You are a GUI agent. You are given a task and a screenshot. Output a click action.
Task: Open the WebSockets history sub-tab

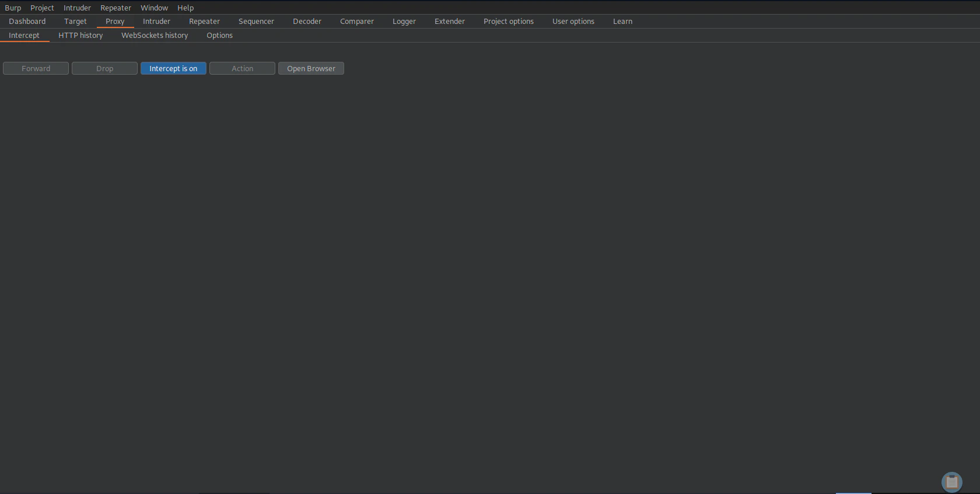(x=155, y=35)
